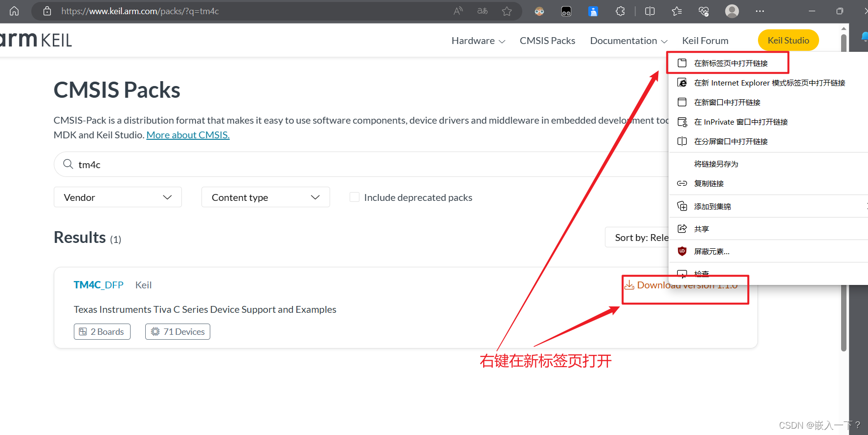
Task: Expand the Content type filter dropdown
Action: click(x=266, y=197)
